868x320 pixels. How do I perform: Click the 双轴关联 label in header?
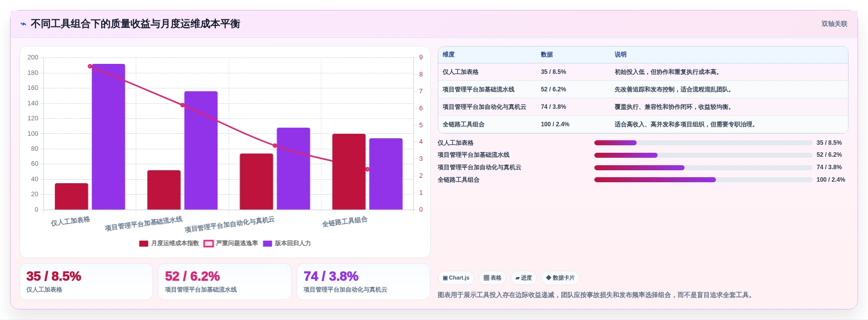click(x=834, y=24)
